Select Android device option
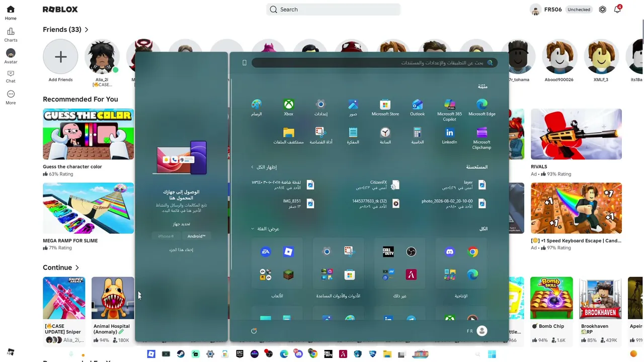The height and width of the screenshot is (362, 644). 196,236
